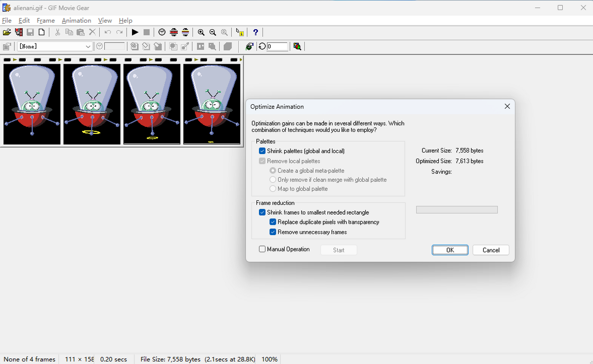Image resolution: width=593 pixels, height=364 pixels.
Task: Enable the Manual Operation checkbox
Action: (262, 249)
